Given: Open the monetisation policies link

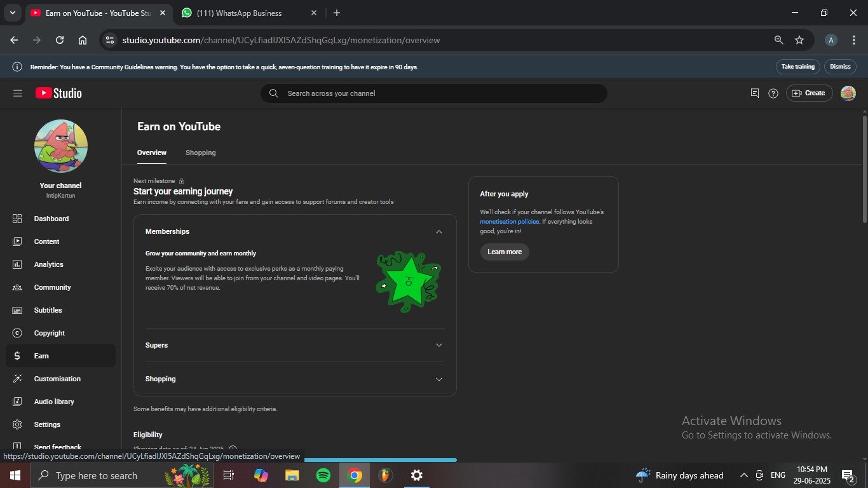Looking at the screenshot, I should [x=510, y=222].
